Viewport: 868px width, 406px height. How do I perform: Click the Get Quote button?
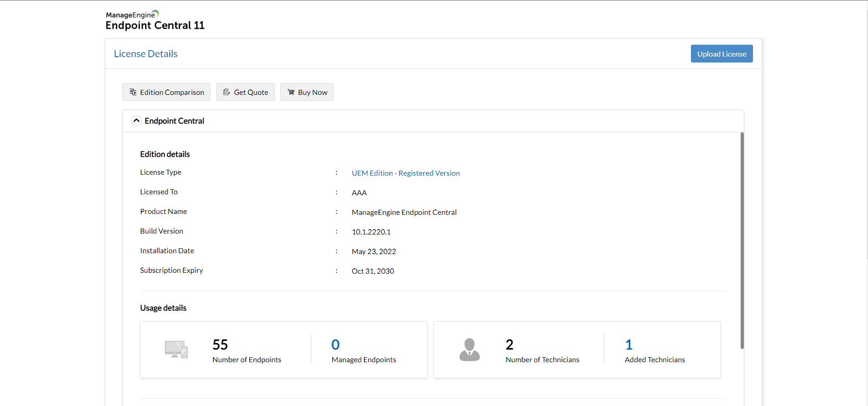(x=246, y=92)
